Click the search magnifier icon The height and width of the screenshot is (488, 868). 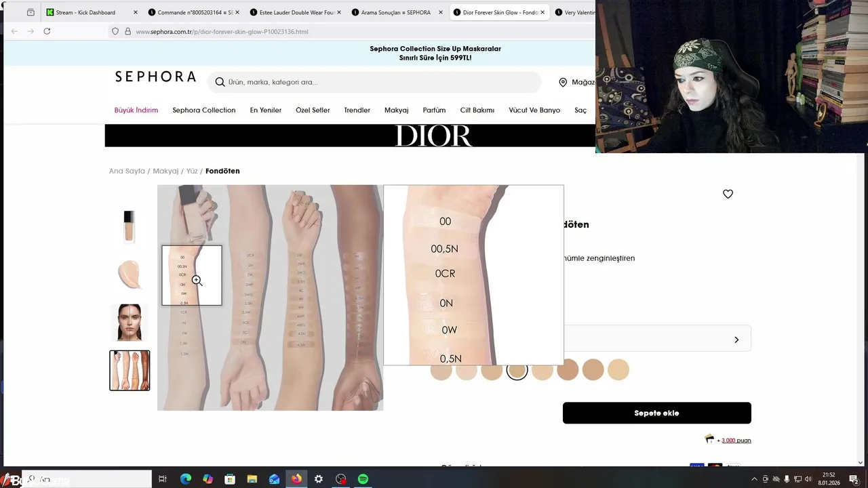pyautogui.click(x=220, y=82)
